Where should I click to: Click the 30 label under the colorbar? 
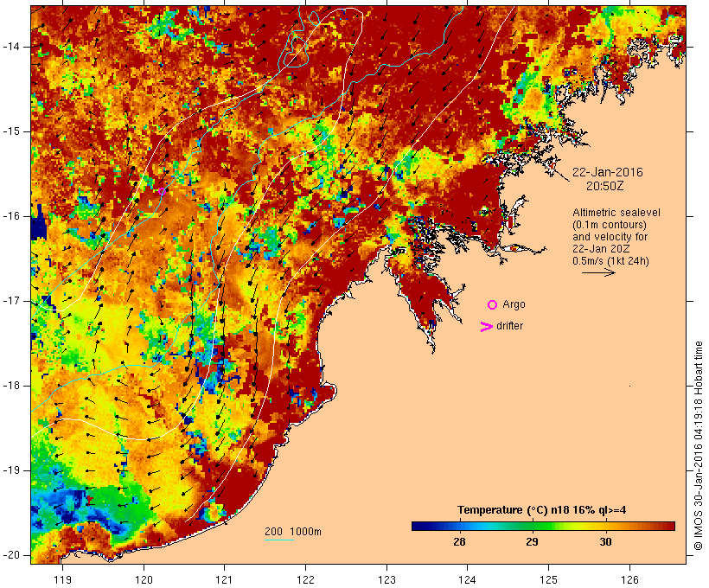605,542
